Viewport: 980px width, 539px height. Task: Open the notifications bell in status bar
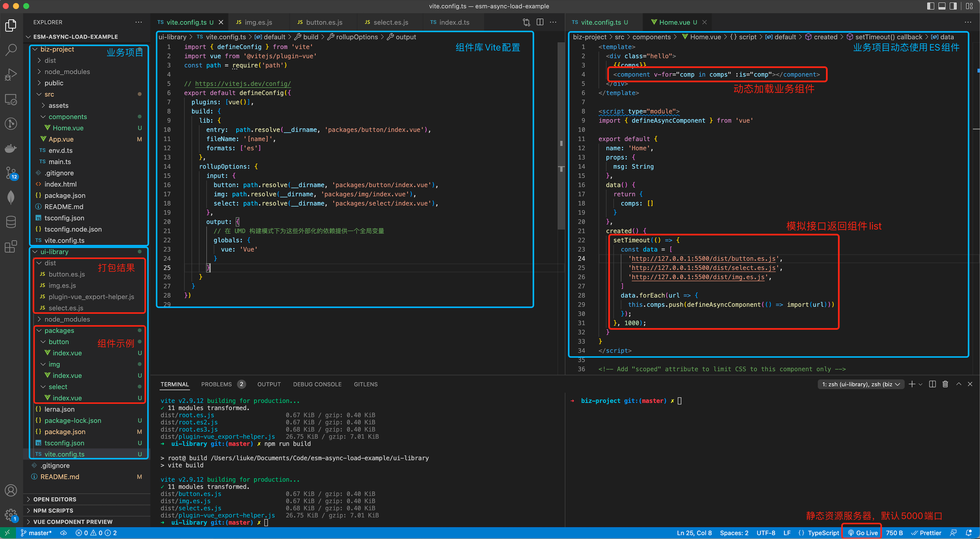[x=969, y=533]
